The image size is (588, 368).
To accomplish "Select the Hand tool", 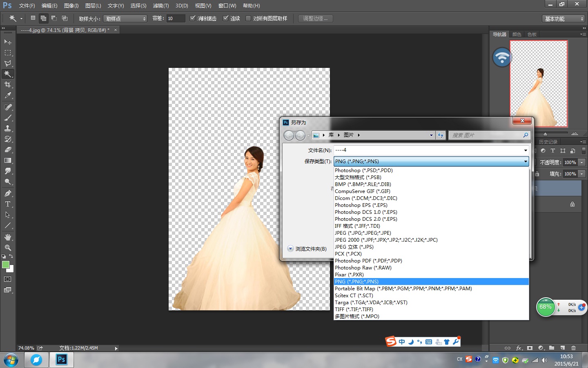I will tap(8, 237).
